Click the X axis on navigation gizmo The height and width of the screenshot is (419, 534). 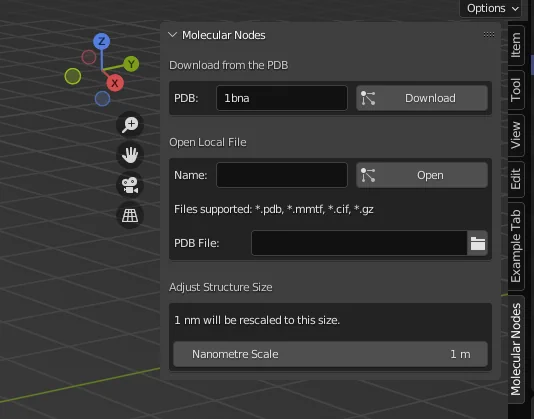coord(115,83)
